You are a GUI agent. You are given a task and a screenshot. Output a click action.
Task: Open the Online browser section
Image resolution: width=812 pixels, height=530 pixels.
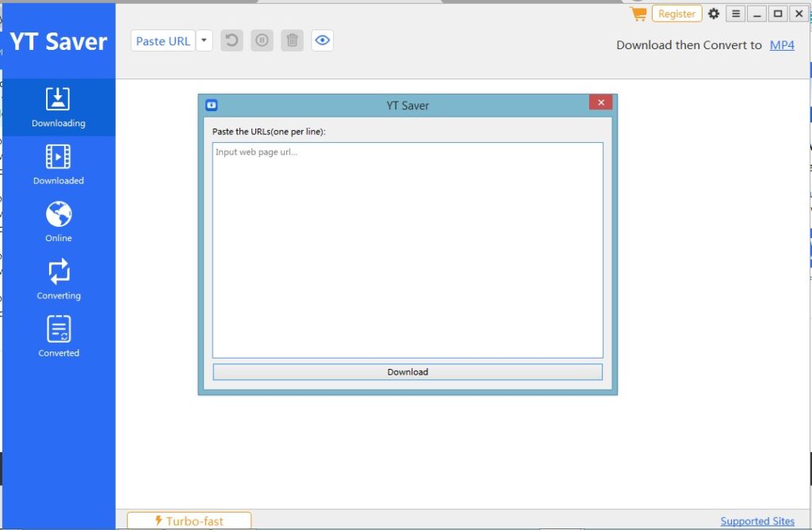point(59,222)
